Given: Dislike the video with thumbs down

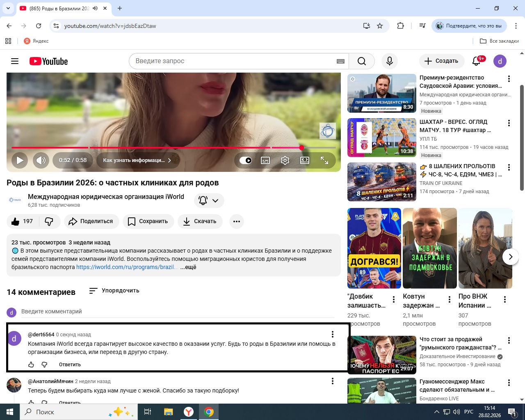Looking at the screenshot, I should (49, 221).
